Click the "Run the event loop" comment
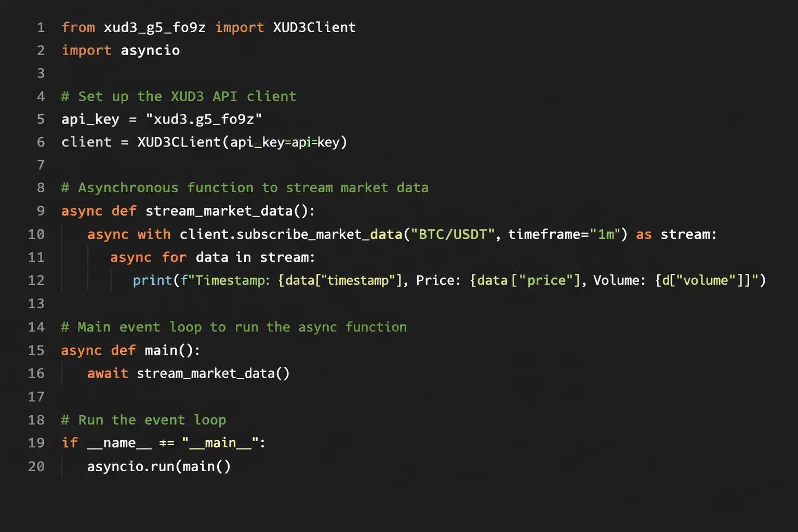798x532 pixels. (x=143, y=420)
